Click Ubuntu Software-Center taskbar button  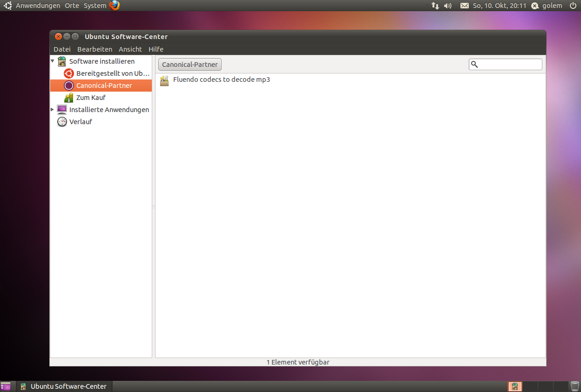click(64, 386)
